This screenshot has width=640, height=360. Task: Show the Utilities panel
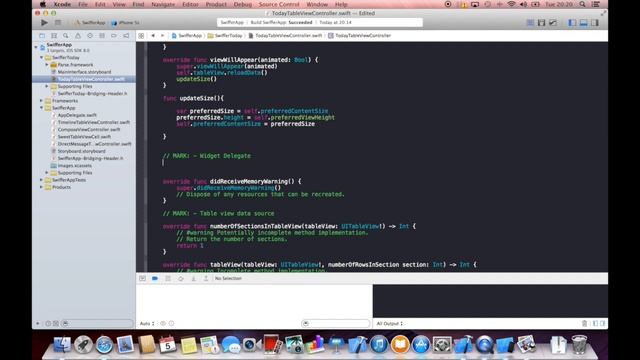595,23
